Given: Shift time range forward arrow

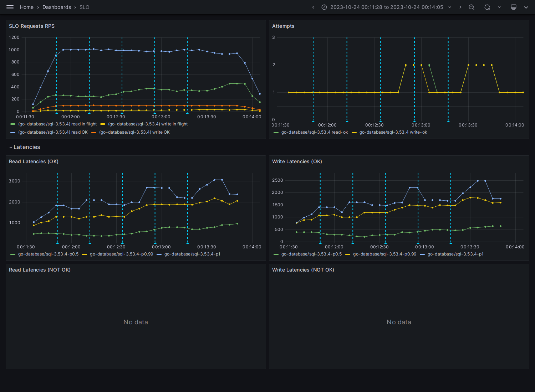Looking at the screenshot, I should click(x=460, y=7).
